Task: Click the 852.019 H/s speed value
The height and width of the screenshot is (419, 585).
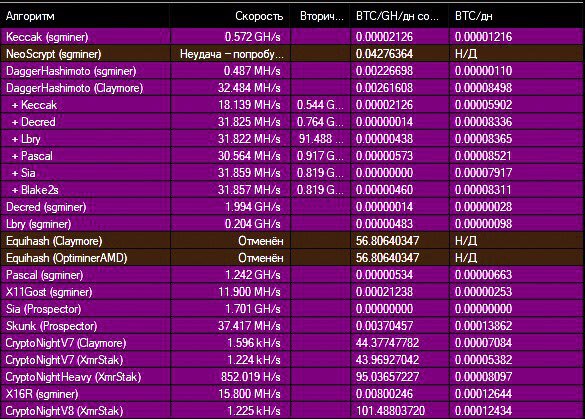Action: point(250,377)
